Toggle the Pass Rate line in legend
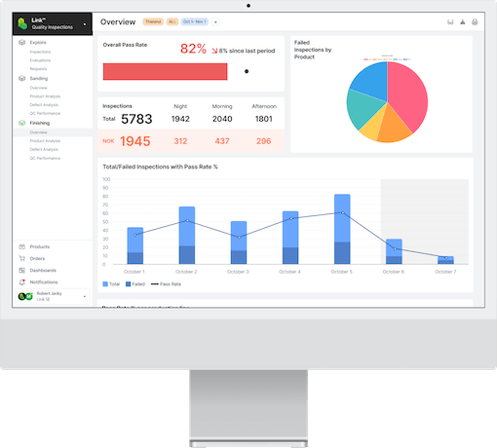Viewport: 497px width, 448px height. point(166,284)
